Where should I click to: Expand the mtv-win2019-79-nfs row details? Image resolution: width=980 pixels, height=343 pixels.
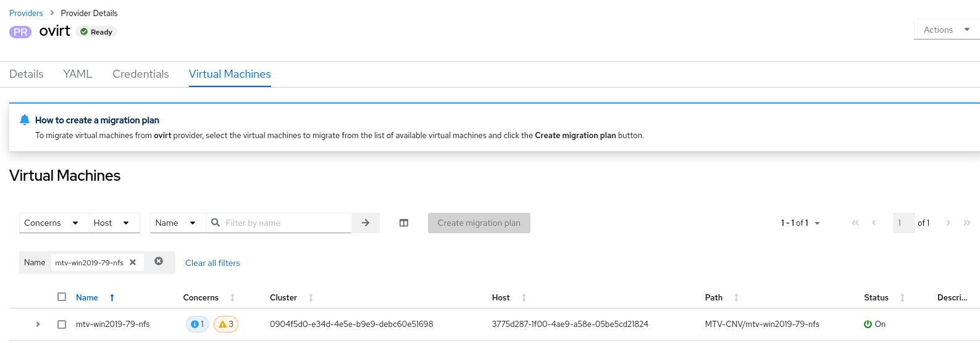coord(38,324)
